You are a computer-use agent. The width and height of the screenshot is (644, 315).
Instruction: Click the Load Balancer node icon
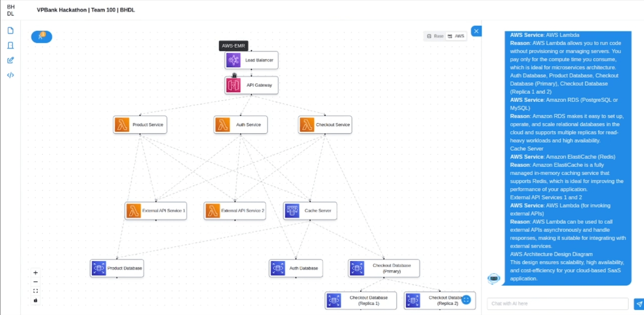coord(233,60)
